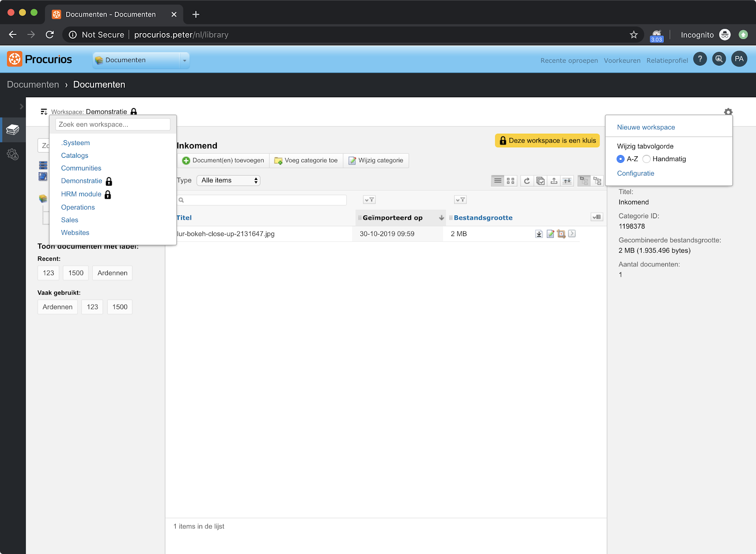Choose the Communities workspace
The height and width of the screenshot is (554, 756).
81,168
